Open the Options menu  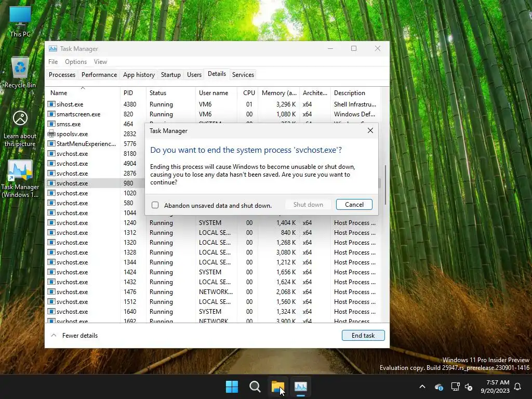[76, 62]
